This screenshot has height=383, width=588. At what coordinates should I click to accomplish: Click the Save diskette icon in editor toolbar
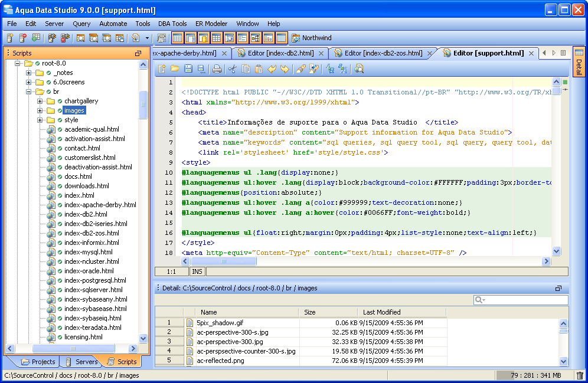pyautogui.click(x=188, y=69)
